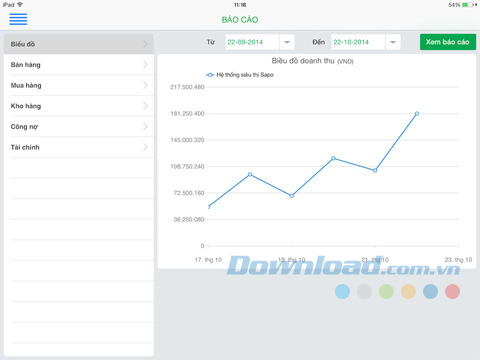Click the green color circle

pyautogui.click(x=386, y=291)
